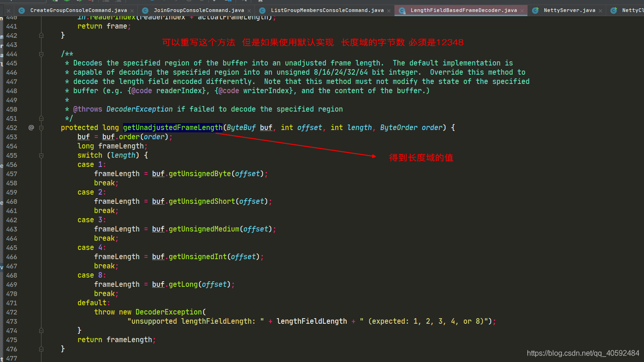Image resolution: width=644 pixels, height=362 pixels.
Task: Click the 'break;' statement on line 470
Action: (106, 294)
